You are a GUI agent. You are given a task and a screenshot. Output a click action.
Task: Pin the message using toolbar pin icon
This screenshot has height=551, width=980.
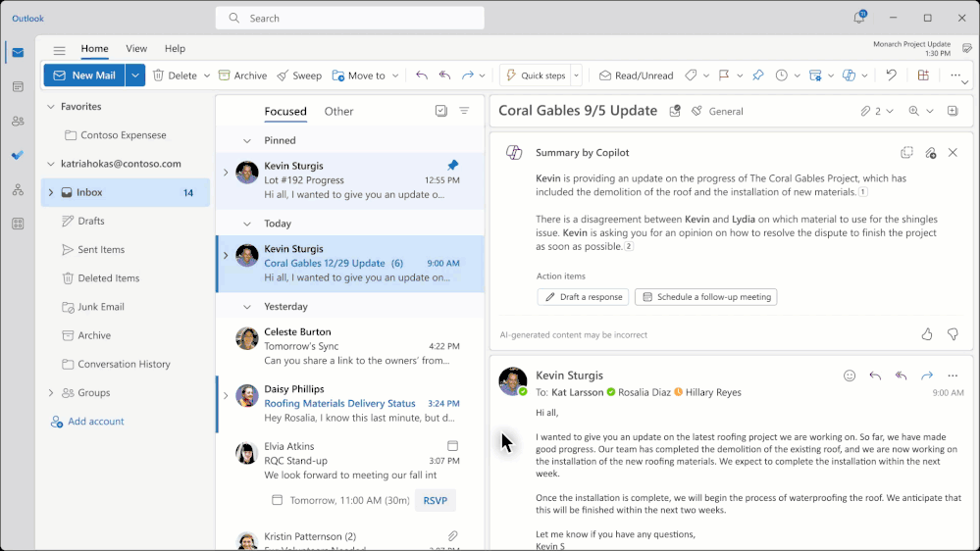(757, 75)
